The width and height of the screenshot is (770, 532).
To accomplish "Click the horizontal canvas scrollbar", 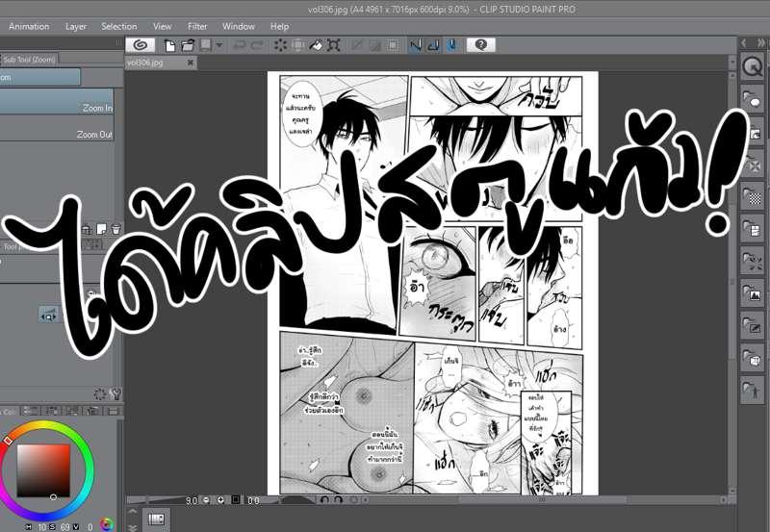I will (x=543, y=500).
